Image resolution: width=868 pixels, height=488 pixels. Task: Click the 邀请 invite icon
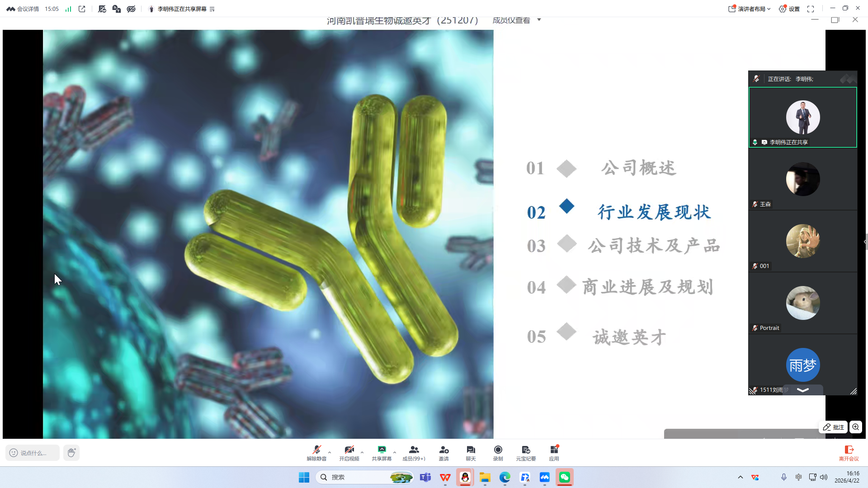click(x=443, y=452)
